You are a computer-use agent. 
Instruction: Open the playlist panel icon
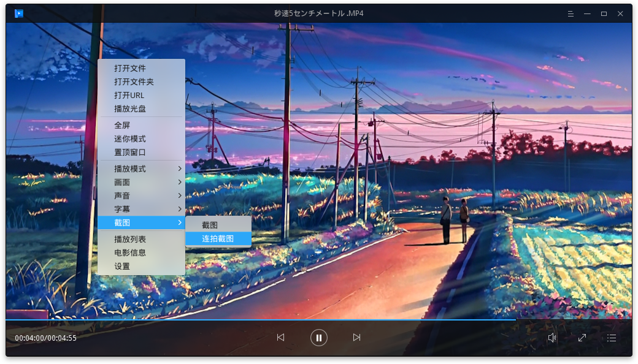[x=611, y=338]
